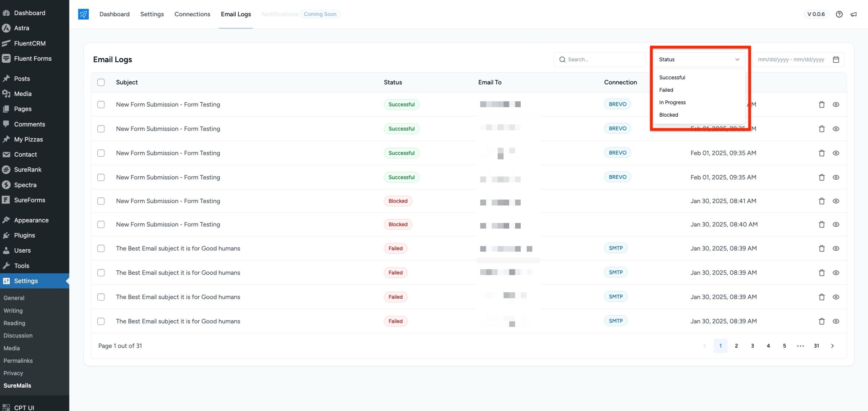Tick the select-all checkbox in header

pos(101,82)
